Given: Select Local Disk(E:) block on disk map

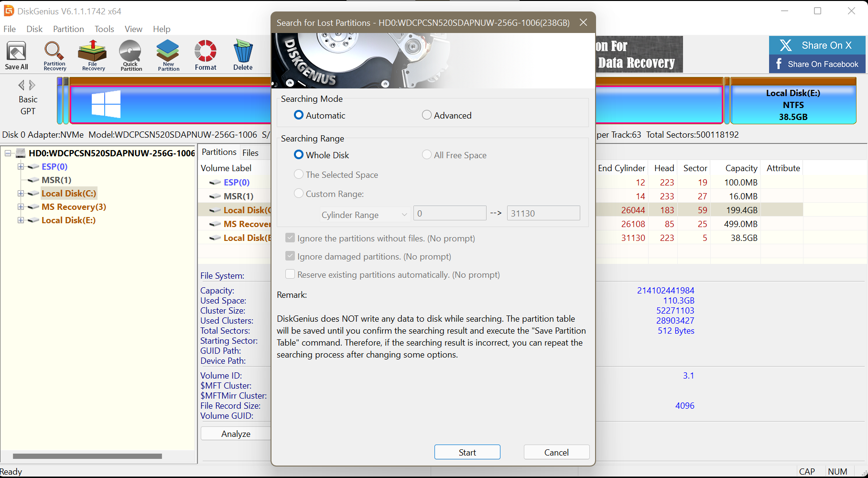Looking at the screenshot, I should click(x=793, y=101).
